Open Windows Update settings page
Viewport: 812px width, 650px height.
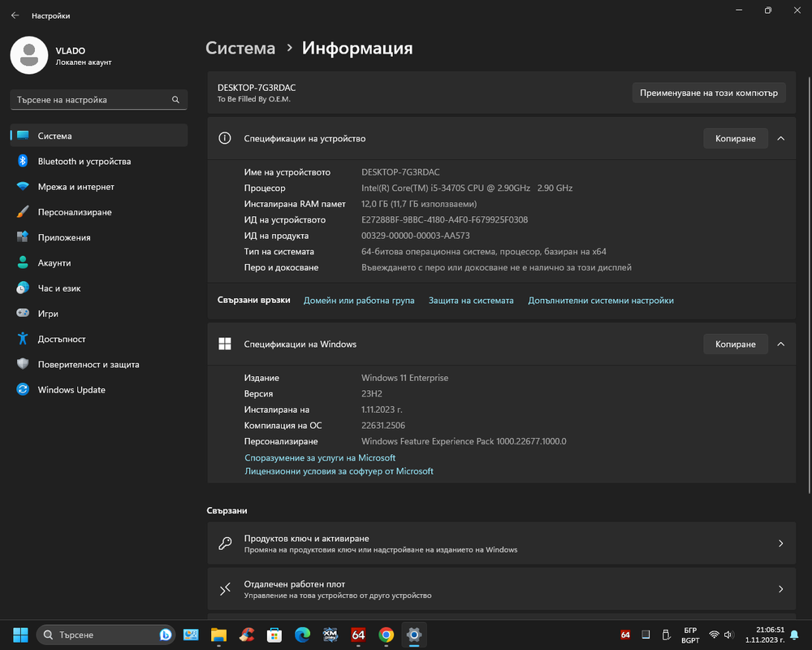pyautogui.click(x=99, y=390)
